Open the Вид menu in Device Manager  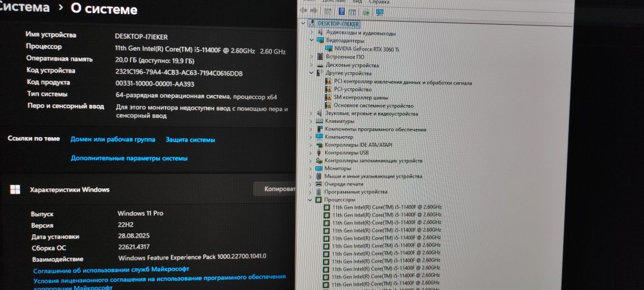(x=358, y=2)
